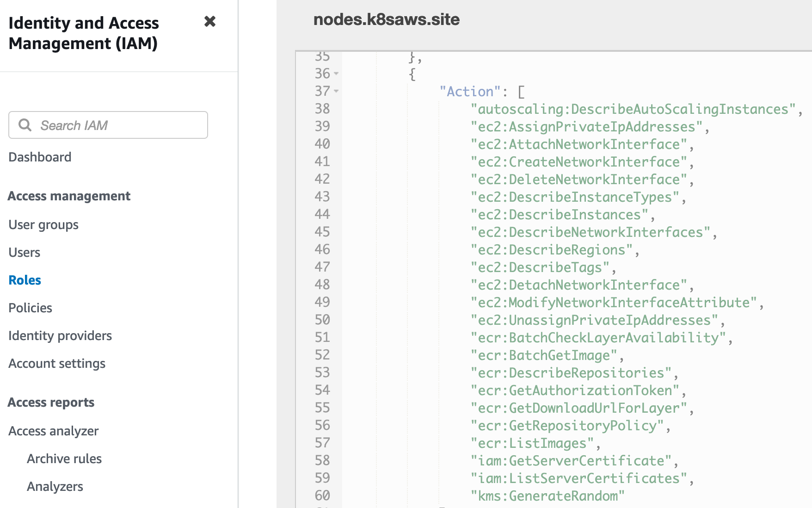Open Access analyzer
Screen dimensions: 812x508
54,431
